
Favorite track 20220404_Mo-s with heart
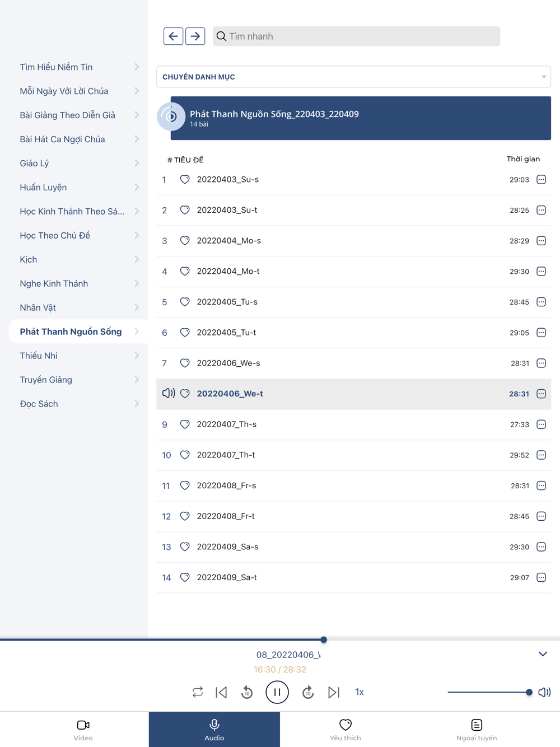click(185, 241)
